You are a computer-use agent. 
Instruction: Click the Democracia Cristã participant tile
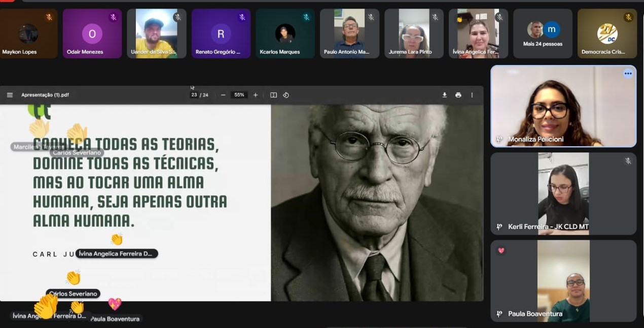pos(606,34)
